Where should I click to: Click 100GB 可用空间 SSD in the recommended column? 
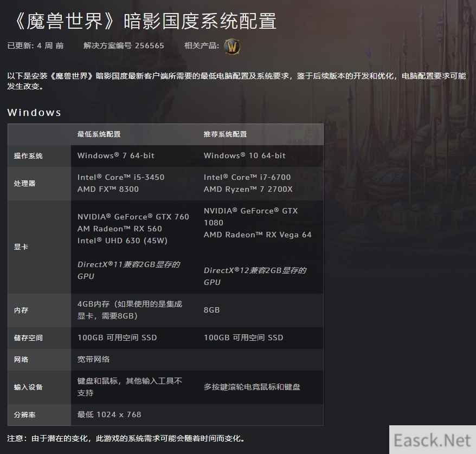click(243, 338)
